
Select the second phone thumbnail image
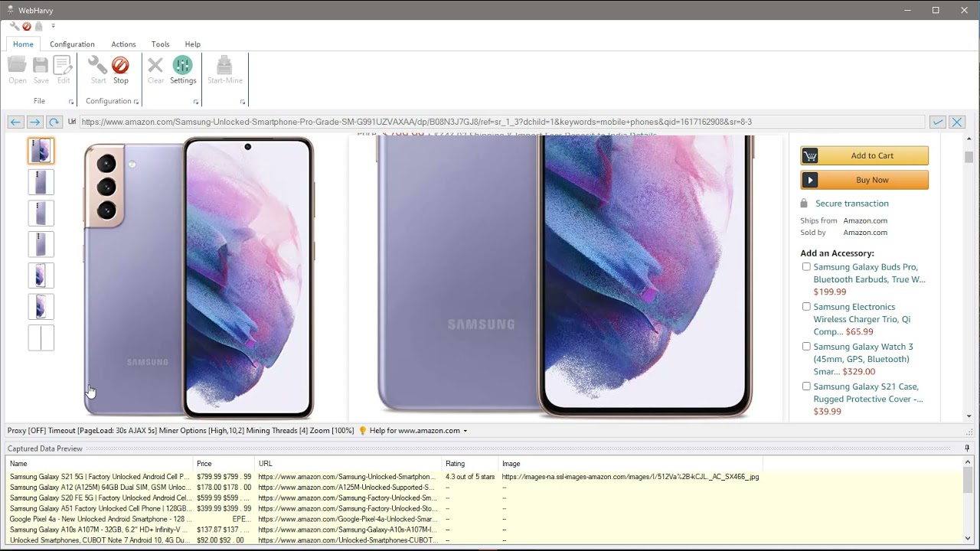point(41,182)
